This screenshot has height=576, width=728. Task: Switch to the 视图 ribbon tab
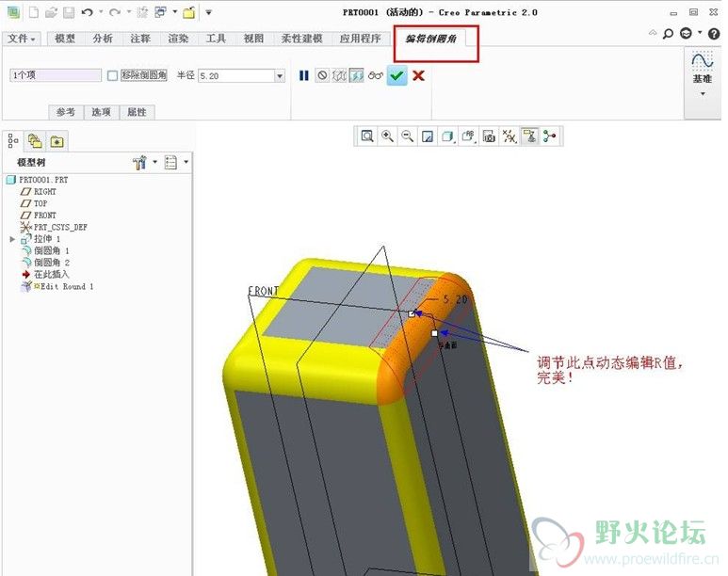coord(253,39)
